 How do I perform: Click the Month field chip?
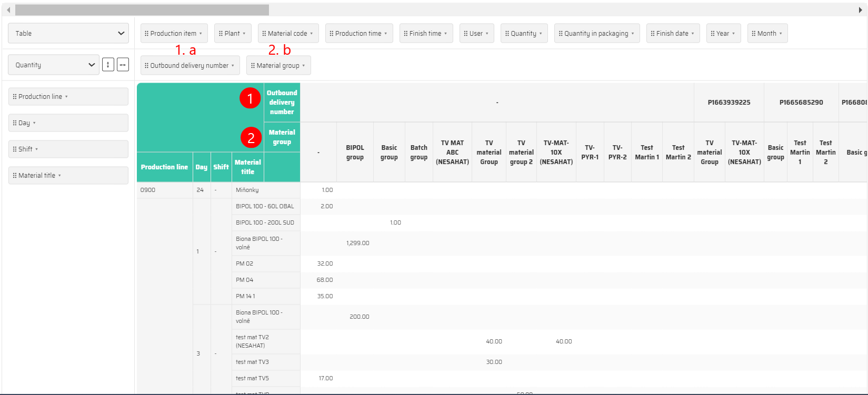[x=767, y=34]
